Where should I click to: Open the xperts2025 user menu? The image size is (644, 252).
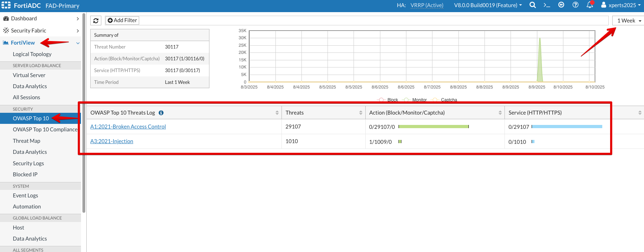[621, 5]
